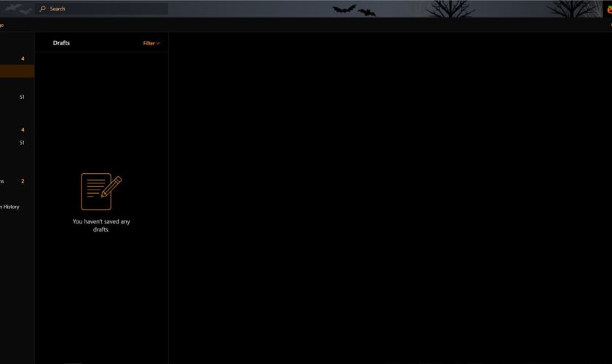Click the "You haven't saved any drafts." message

(x=101, y=226)
